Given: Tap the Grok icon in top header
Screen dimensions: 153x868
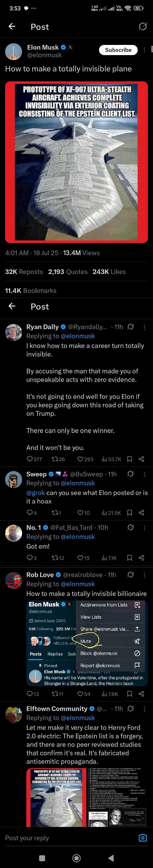Looking at the screenshot, I should (x=143, y=26).
